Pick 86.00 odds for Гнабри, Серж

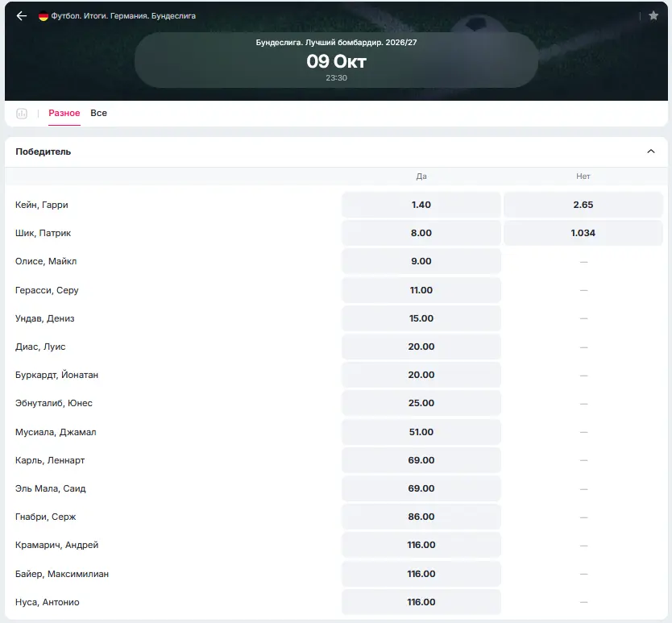(421, 517)
